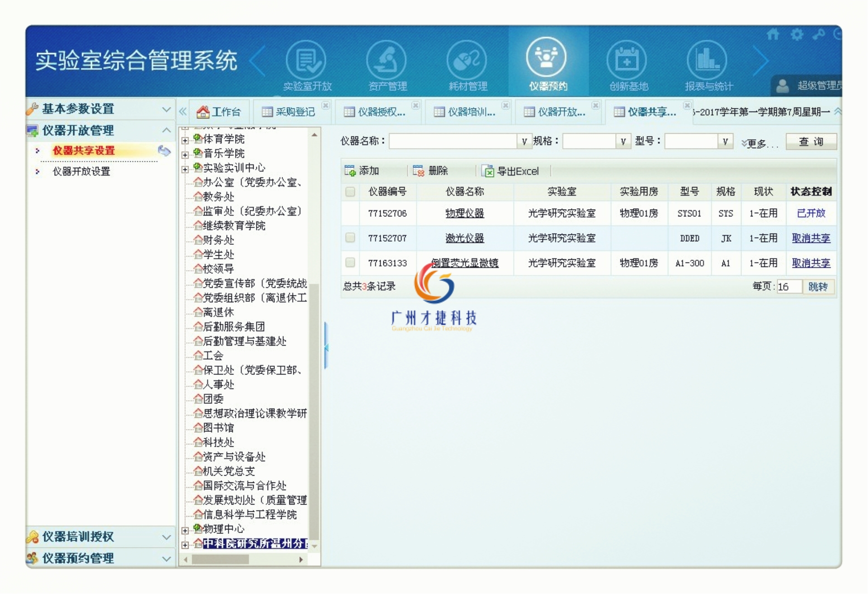Click the 查询 search button
Screen dimensions: 868x594
pos(811,142)
